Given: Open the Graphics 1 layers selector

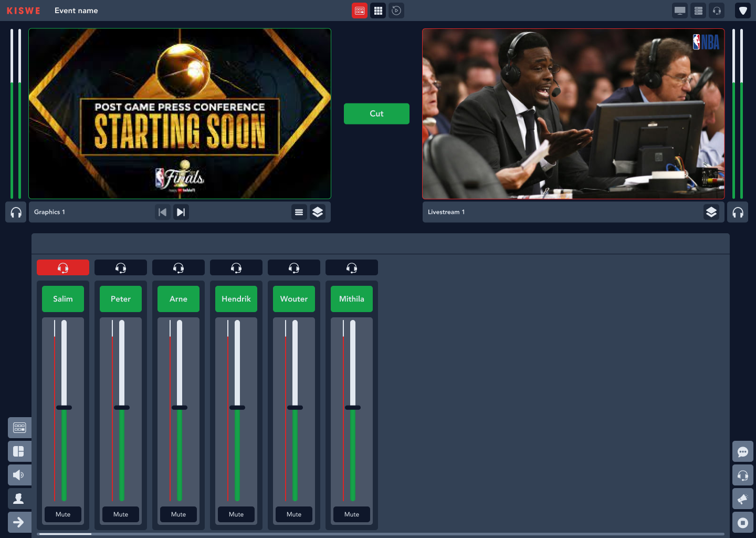Looking at the screenshot, I should [x=318, y=212].
